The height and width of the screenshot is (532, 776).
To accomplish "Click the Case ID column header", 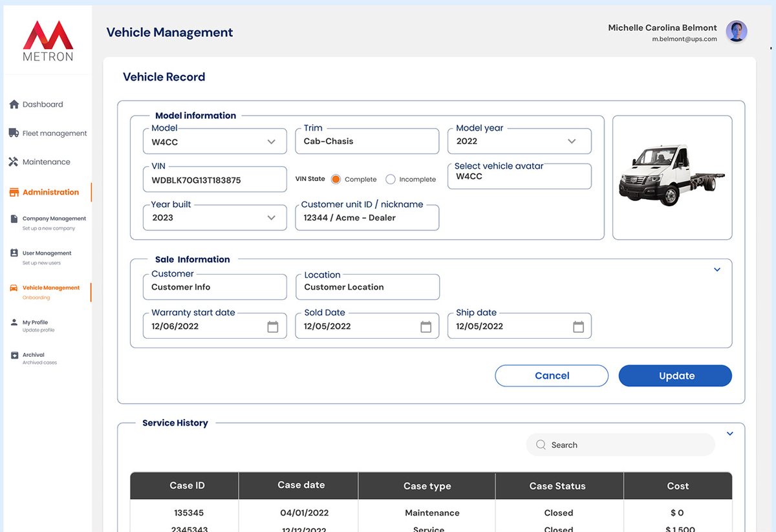I will [x=184, y=485].
